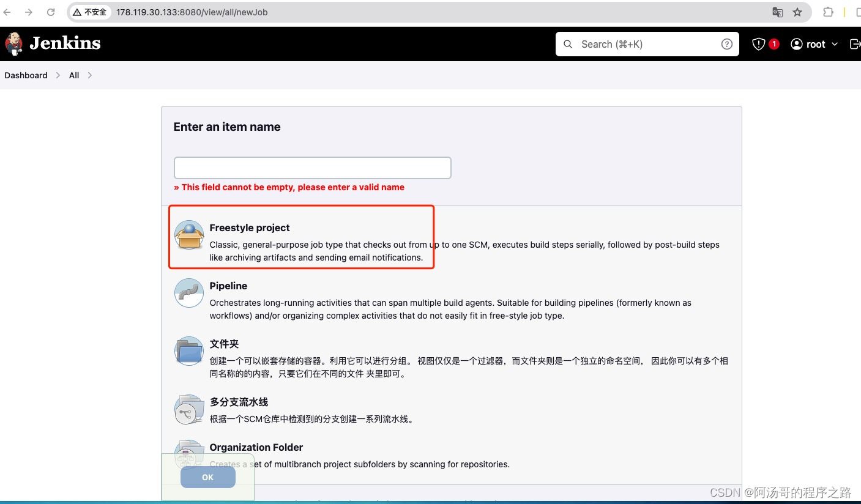Choose the Pipeline title
861x504 pixels.
point(228,286)
